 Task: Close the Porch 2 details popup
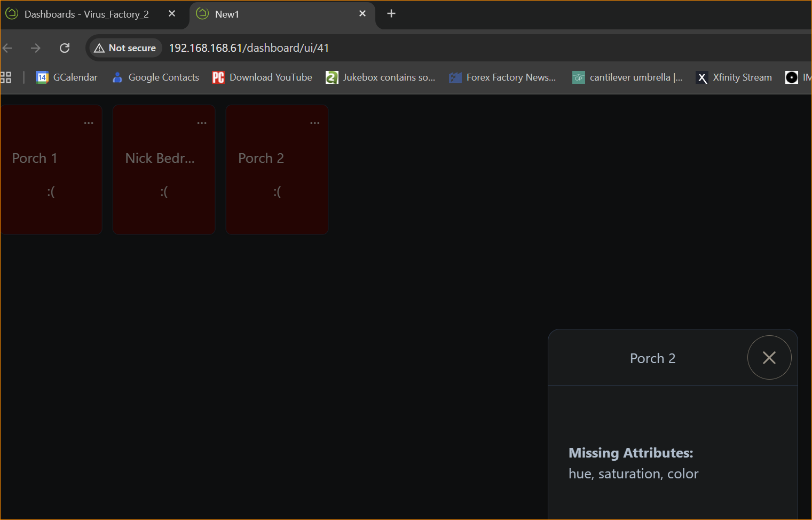(x=769, y=358)
